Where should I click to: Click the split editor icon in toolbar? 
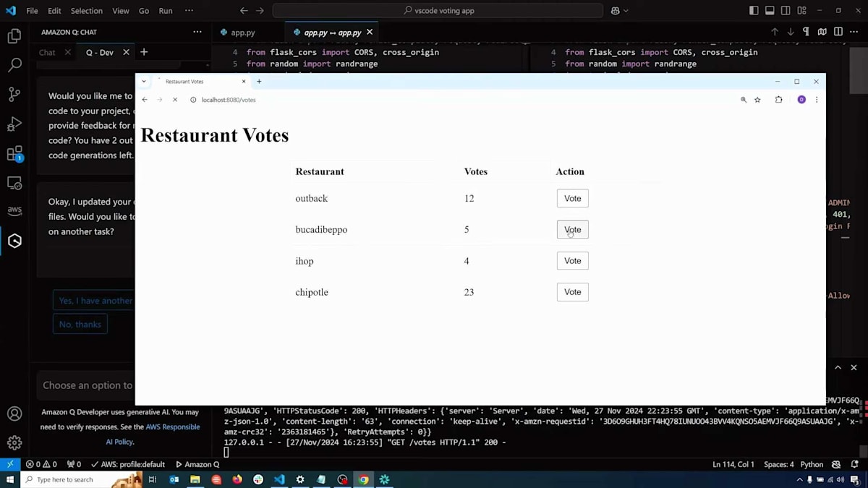838,32
